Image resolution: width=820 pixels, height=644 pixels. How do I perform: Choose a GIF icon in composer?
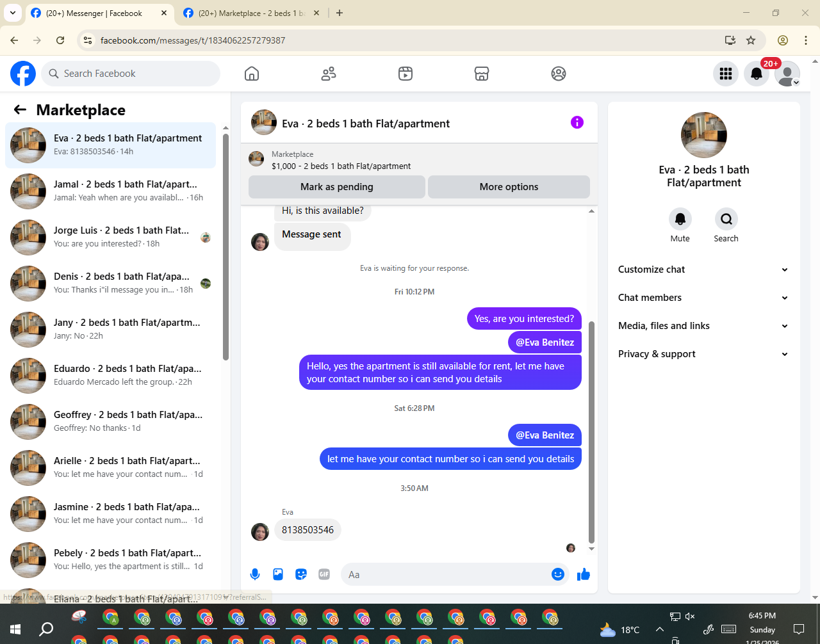(x=324, y=574)
